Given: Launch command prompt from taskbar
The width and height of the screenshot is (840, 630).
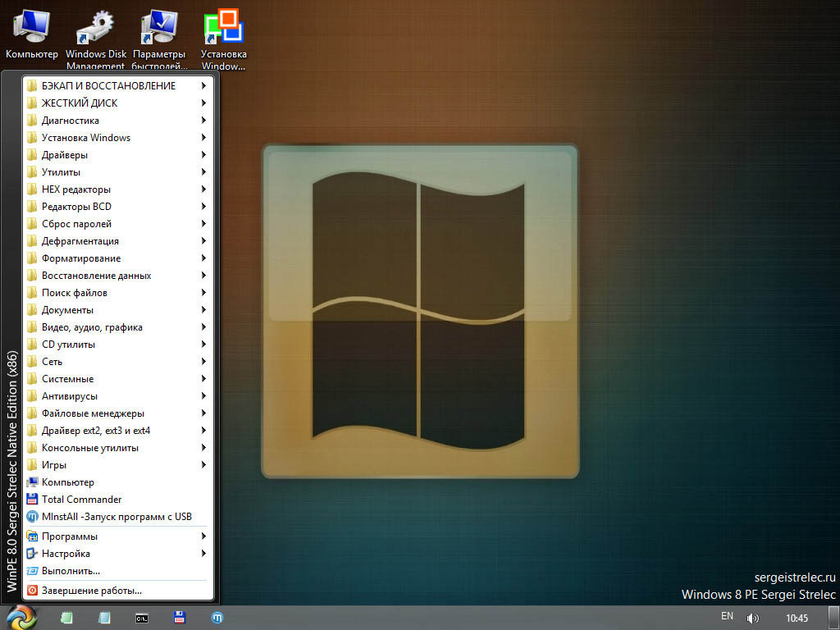Looking at the screenshot, I should (x=141, y=619).
